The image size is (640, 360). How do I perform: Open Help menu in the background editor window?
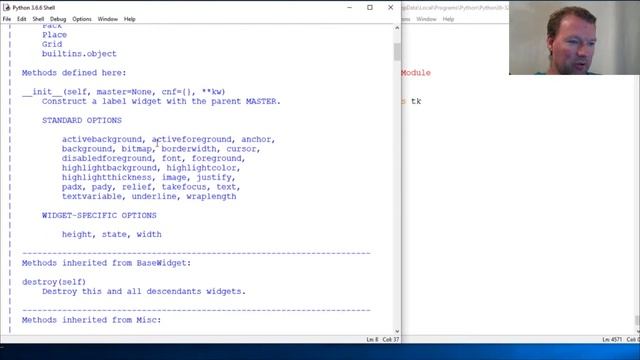coord(448,19)
